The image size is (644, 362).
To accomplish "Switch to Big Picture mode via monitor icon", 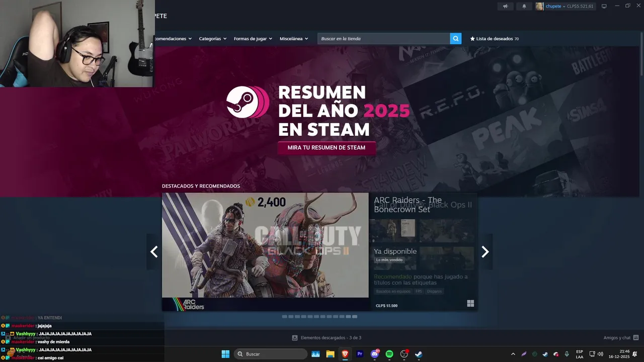I will pyautogui.click(x=604, y=6).
